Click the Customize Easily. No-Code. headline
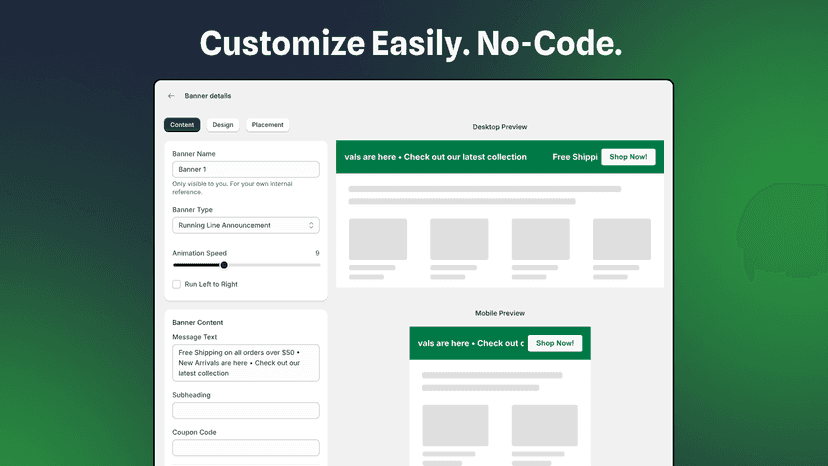Image resolution: width=828 pixels, height=466 pixels. point(411,43)
